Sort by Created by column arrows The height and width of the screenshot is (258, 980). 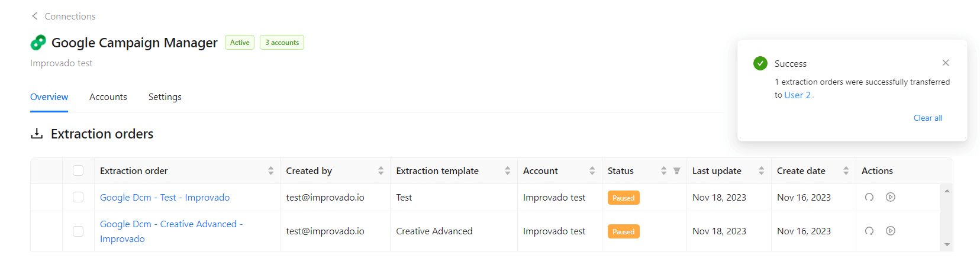pyautogui.click(x=381, y=171)
